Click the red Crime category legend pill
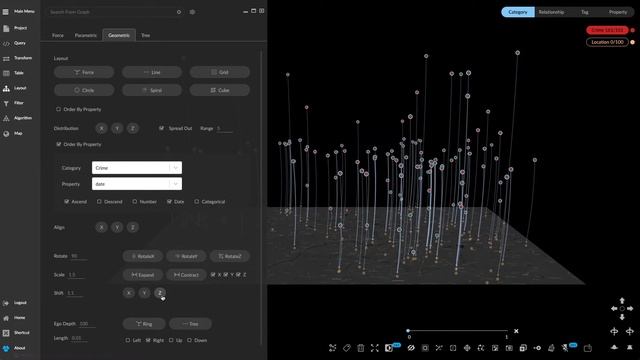The width and height of the screenshot is (640, 360). (x=607, y=30)
